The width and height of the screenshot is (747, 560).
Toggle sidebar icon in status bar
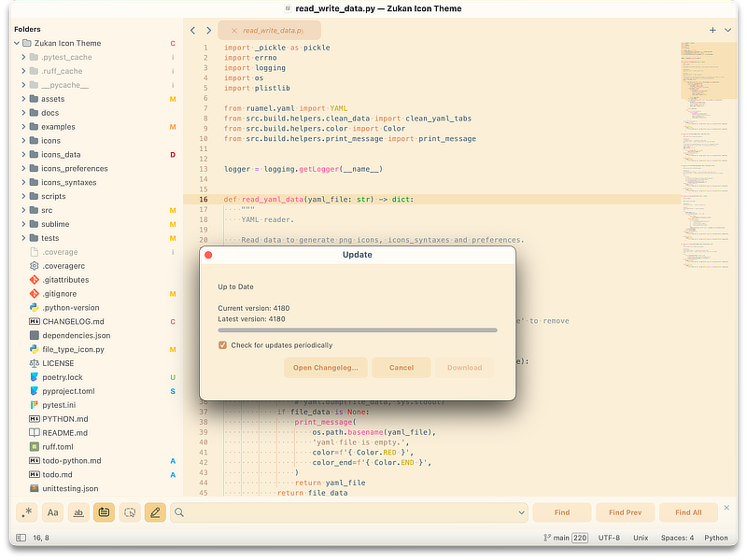tap(21, 538)
